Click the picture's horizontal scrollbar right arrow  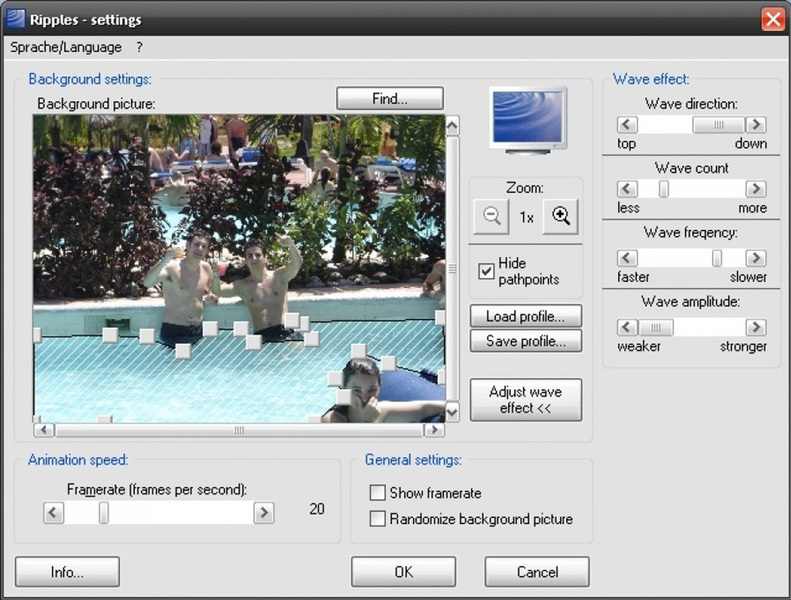point(434,430)
